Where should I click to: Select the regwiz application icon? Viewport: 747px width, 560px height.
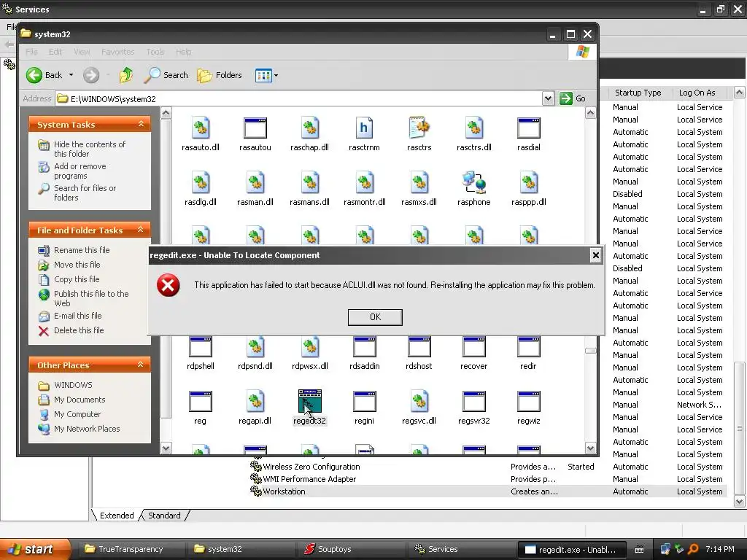click(528, 402)
